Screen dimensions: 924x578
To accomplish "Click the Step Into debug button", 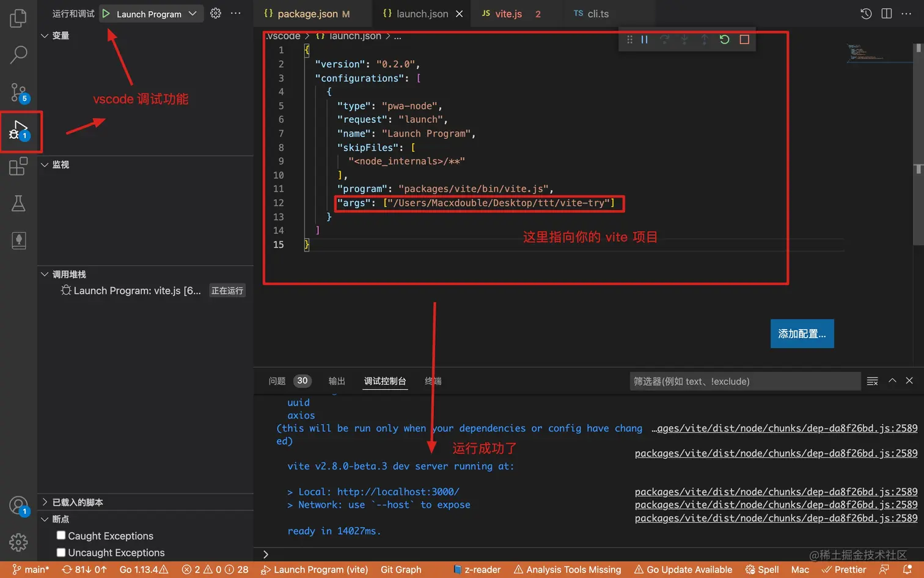I will point(684,39).
